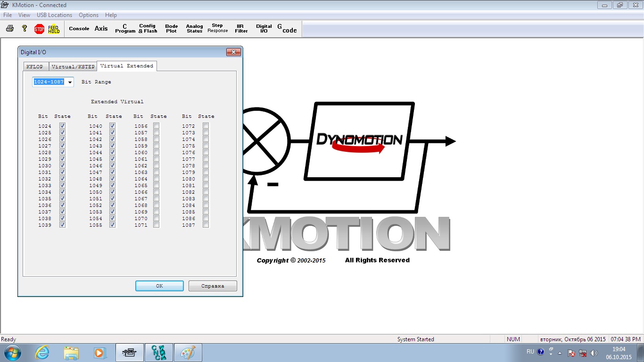Uncheck the state box for bit 1055
The image size is (644, 362).
(x=112, y=225)
